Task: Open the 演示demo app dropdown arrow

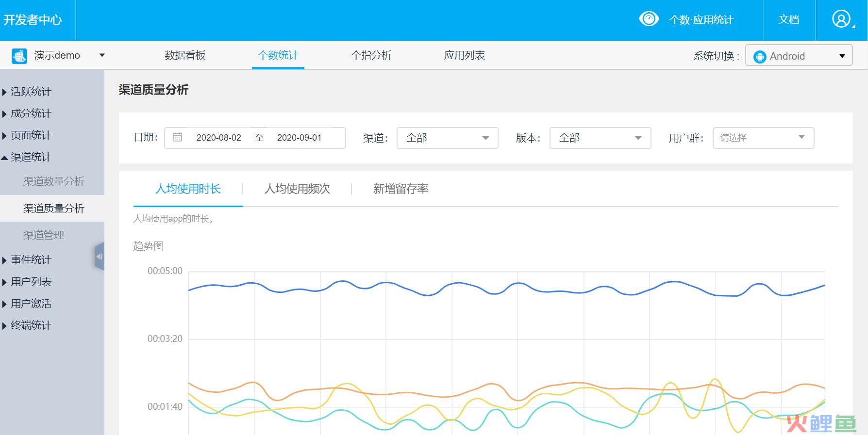Action: point(102,55)
